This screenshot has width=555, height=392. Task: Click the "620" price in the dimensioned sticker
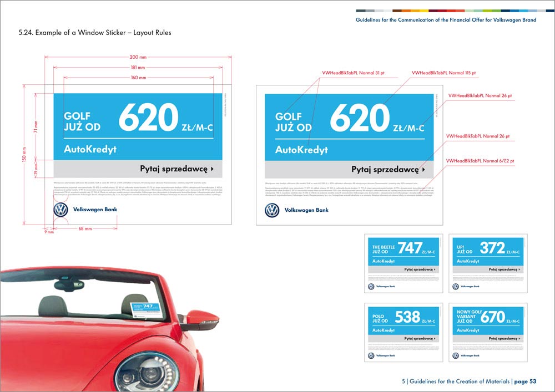(x=148, y=117)
